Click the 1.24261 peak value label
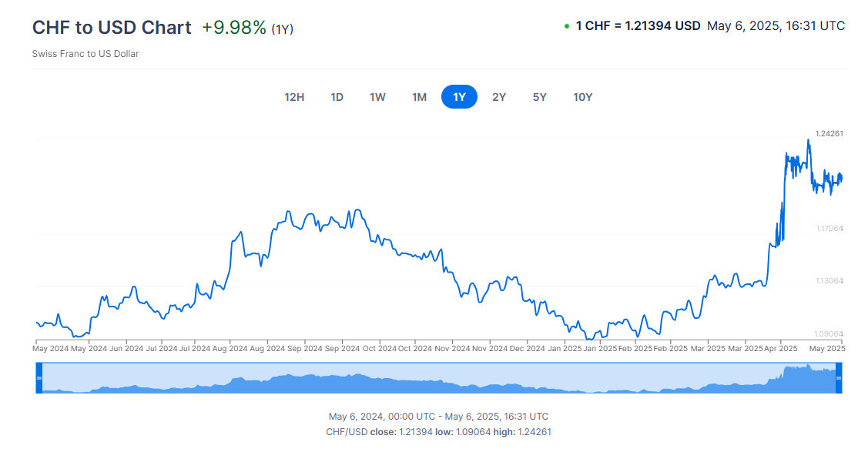The width and height of the screenshot is (868, 469). point(829,134)
